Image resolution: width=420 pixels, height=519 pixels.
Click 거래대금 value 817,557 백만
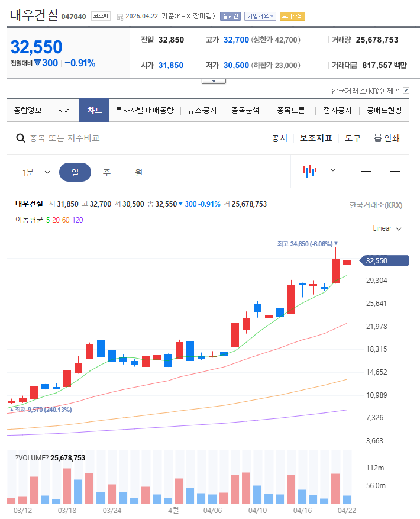385,65
